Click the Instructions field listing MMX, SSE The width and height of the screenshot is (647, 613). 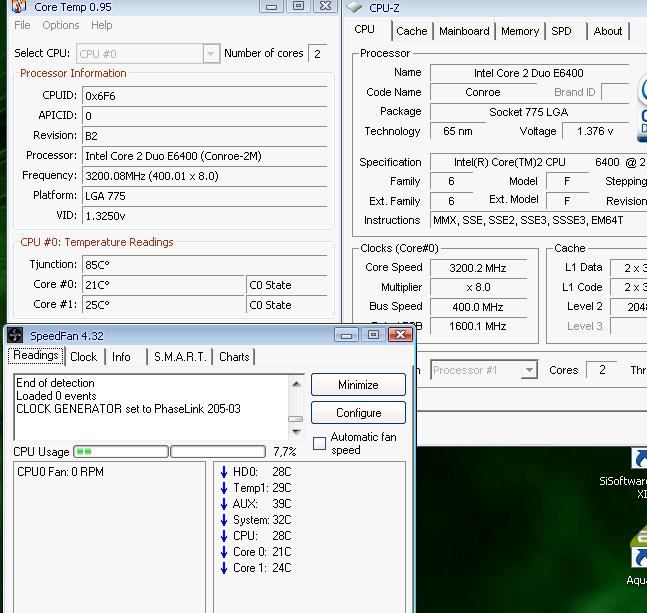pyautogui.click(x=538, y=220)
